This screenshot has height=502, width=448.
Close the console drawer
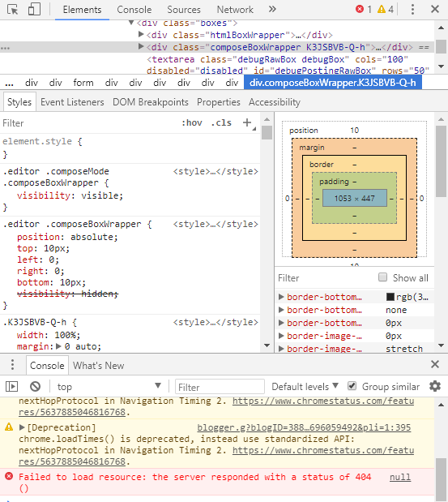pyautogui.click(x=435, y=364)
